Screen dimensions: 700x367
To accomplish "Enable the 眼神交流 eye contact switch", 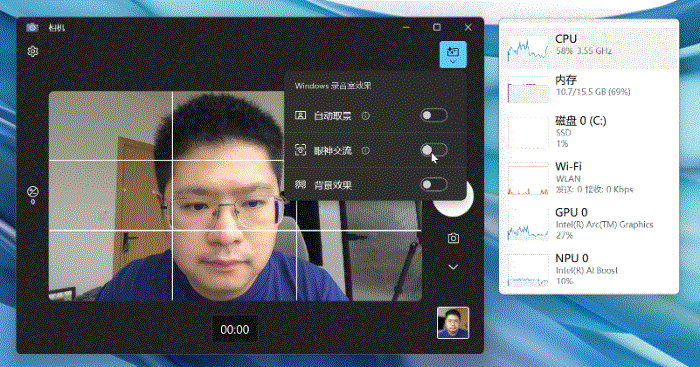I will pos(434,150).
